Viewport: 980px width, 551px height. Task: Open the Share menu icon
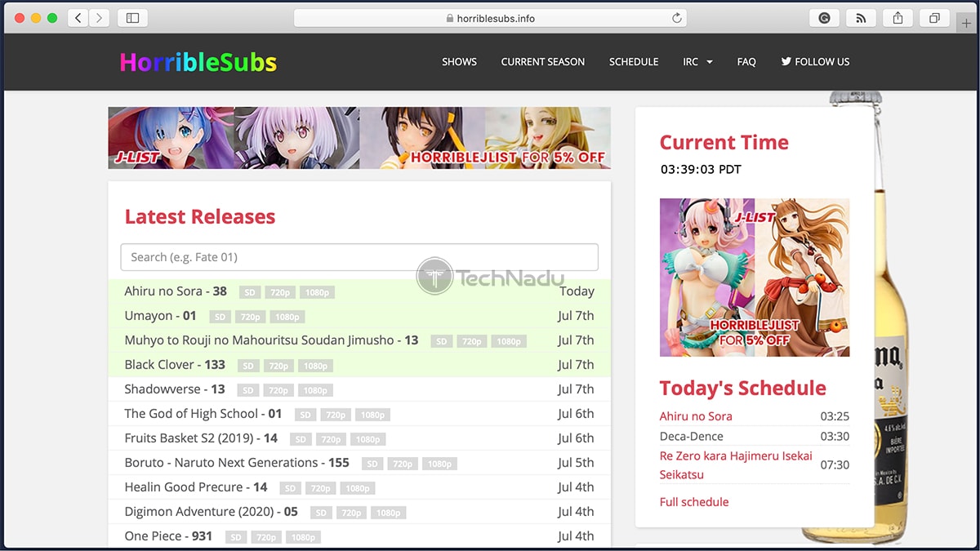point(898,18)
